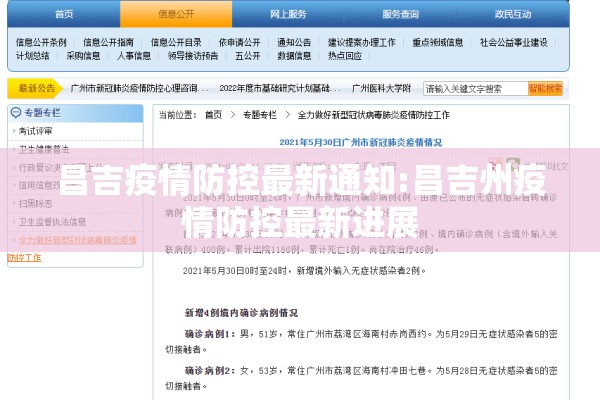
Task: Open the 通知公告 link
Action: (x=294, y=42)
